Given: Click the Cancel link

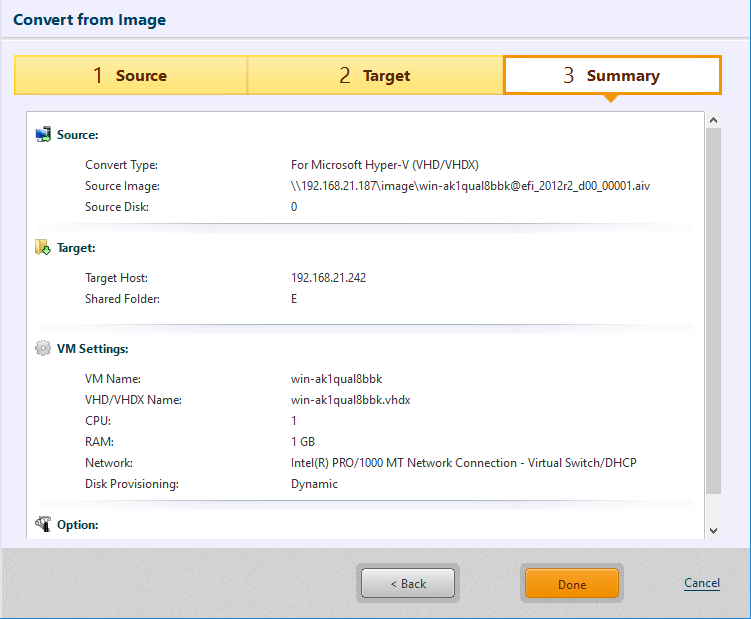Looking at the screenshot, I should 701,583.
